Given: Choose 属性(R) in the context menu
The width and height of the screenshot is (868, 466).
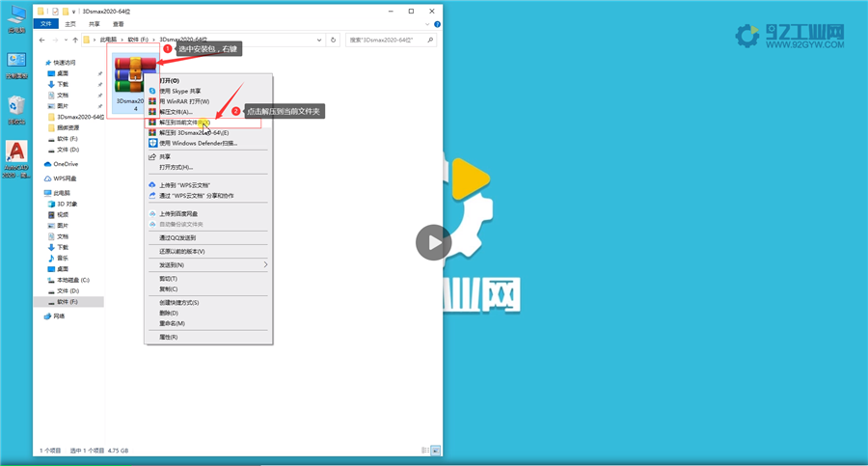Looking at the screenshot, I should [208, 337].
